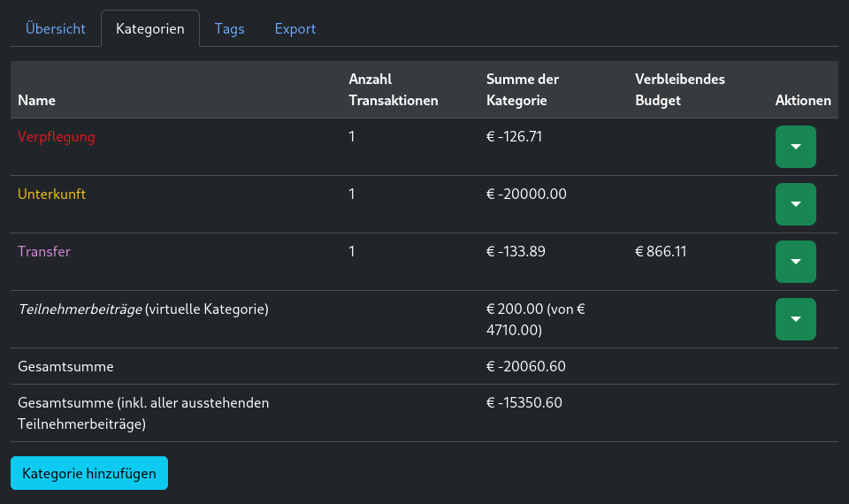Expand actions dropdown for Teilnehmerbeiträge
The width and height of the screenshot is (849, 504).
pos(795,319)
